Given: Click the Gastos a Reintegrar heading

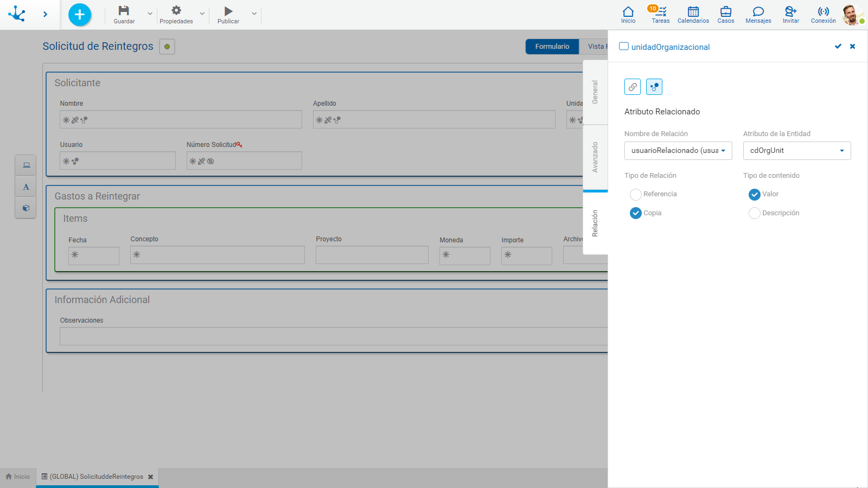Looking at the screenshot, I should (x=97, y=196).
